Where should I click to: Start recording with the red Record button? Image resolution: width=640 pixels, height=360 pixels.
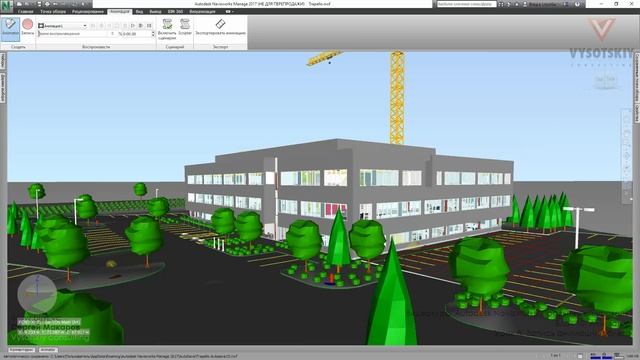point(28,27)
